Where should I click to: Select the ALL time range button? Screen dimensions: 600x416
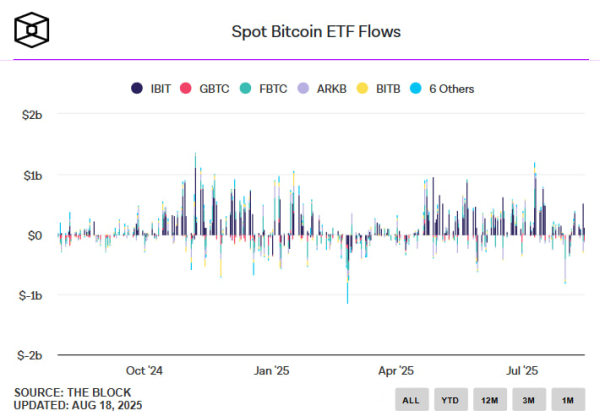coord(411,400)
